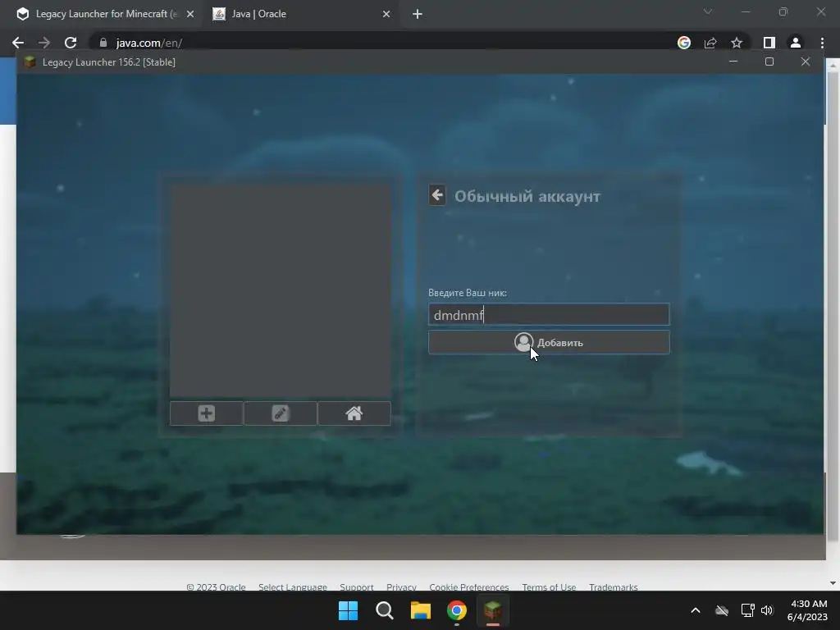Open File Explorer from taskbar
840x630 pixels.
click(x=421, y=610)
